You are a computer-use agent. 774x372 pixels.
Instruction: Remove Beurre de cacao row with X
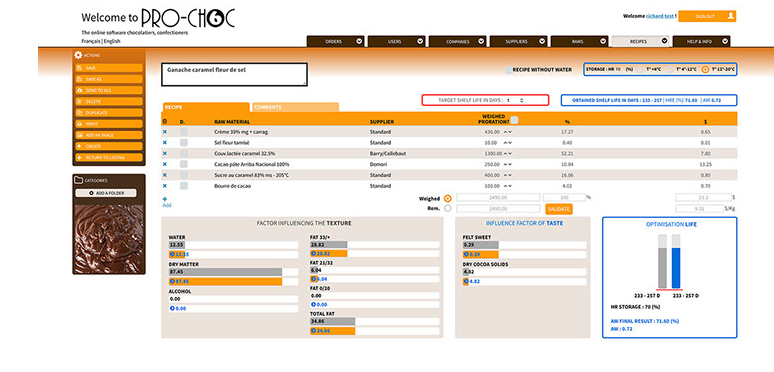click(165, 186)
